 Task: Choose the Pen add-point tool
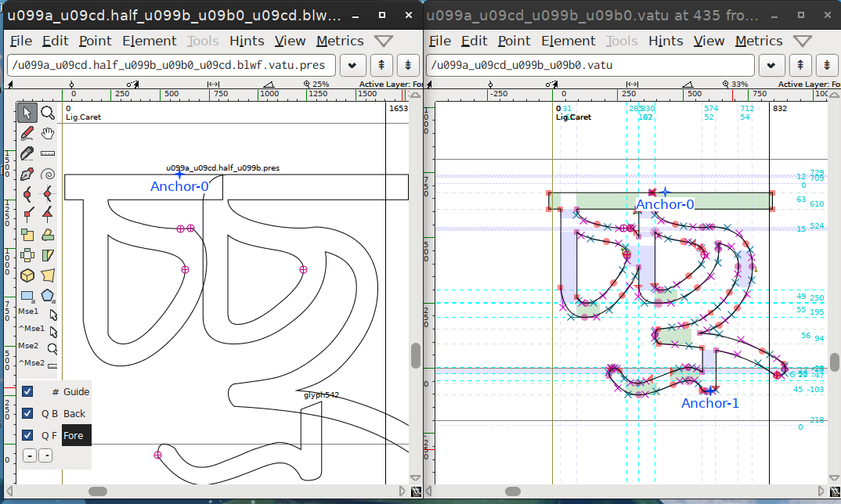[27, 174]
